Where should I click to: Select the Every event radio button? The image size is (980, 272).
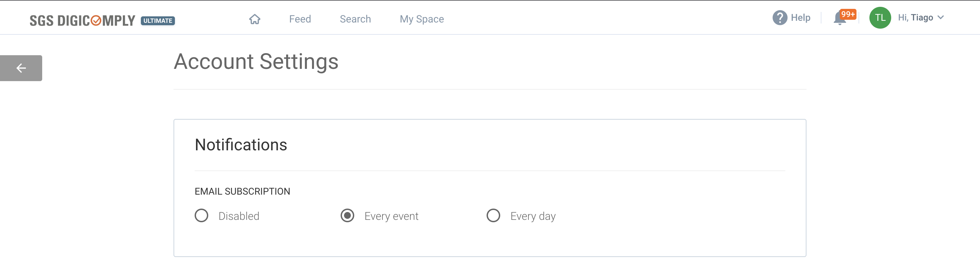347,215
